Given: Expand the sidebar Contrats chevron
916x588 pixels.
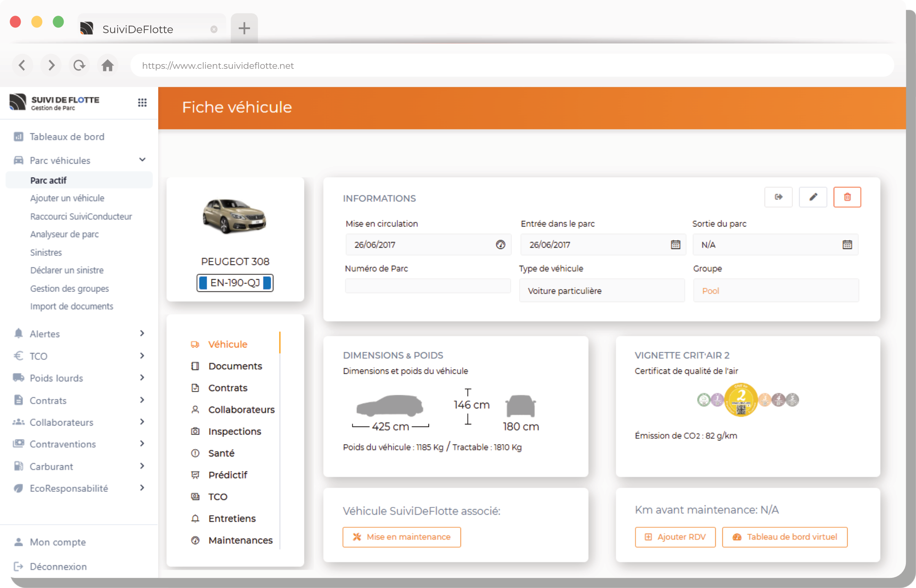Looking at the screenshot, I should click(x=142, y=400).
